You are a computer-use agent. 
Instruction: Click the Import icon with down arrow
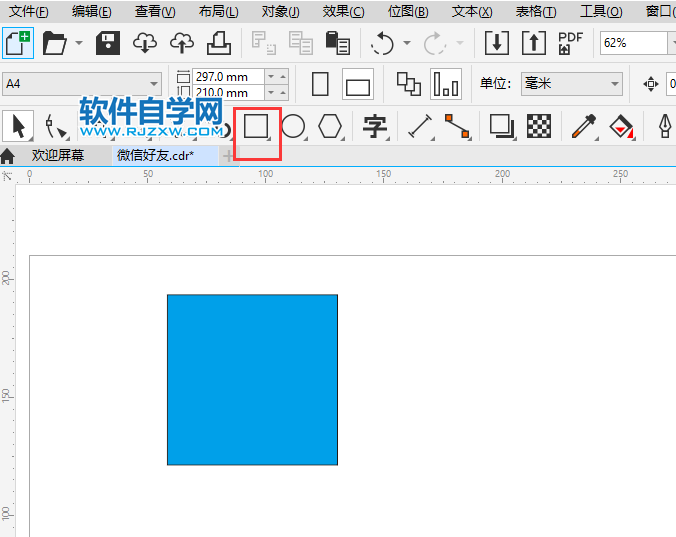tap(497, 43)
